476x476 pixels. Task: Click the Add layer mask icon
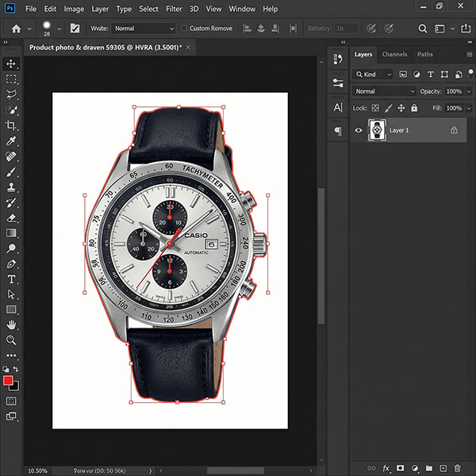tap(401, 468)
